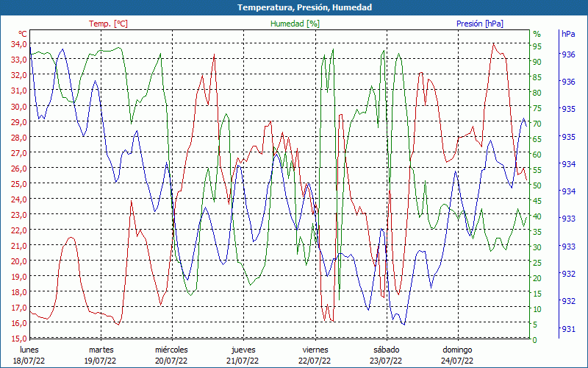588x368 pixels.
Task: Click the 33,0 temperature axis value
Action: click(18, 60)
